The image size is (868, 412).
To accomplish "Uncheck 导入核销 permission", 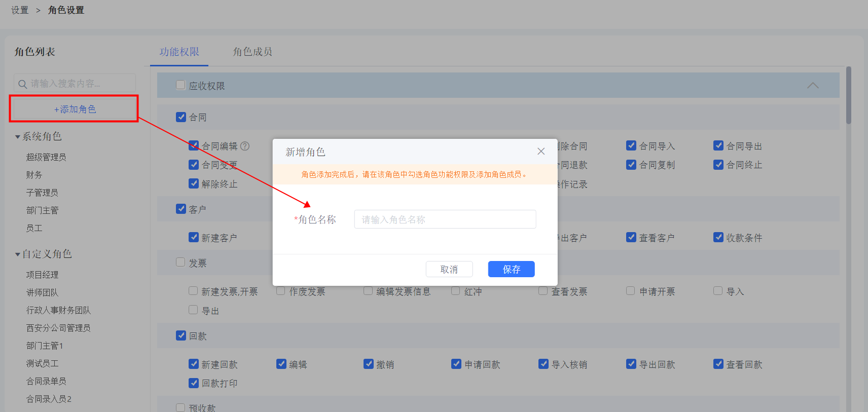I will pyautogui.click(x=544, y=364).
